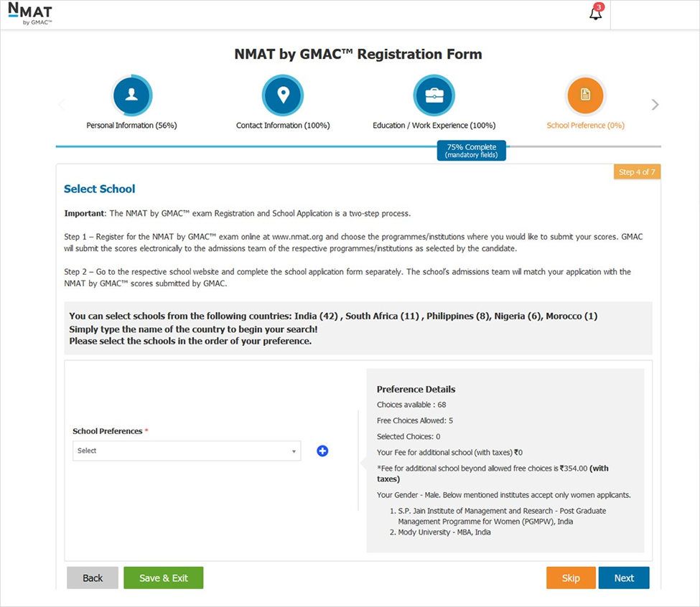The image size is (700, 607).
Task: Click the NMAT by GMAC logo
Action: pyautogui.click(x=30, y=14)
